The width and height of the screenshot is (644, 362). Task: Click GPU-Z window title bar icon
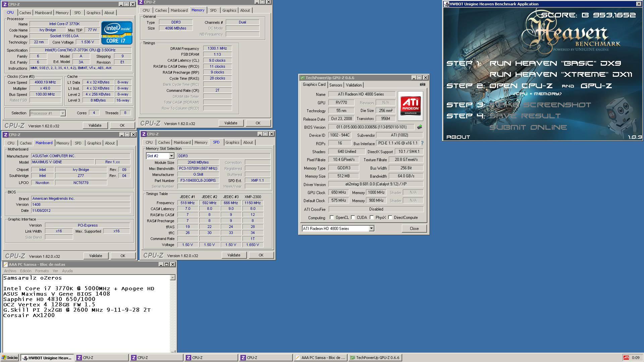coord(302,78)
